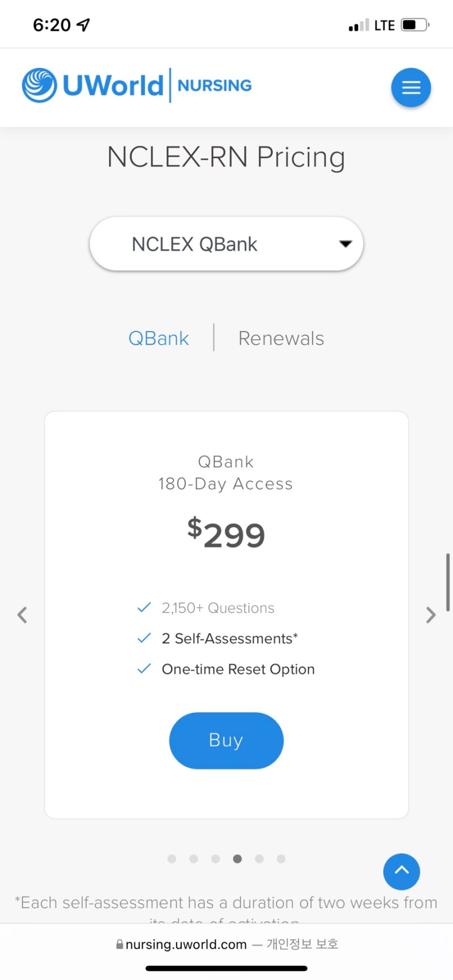The width and height of the screenshot is (453, 980).
Task: Tap the checkmark beside 2,150+ Questions
Action: (144, 607)
